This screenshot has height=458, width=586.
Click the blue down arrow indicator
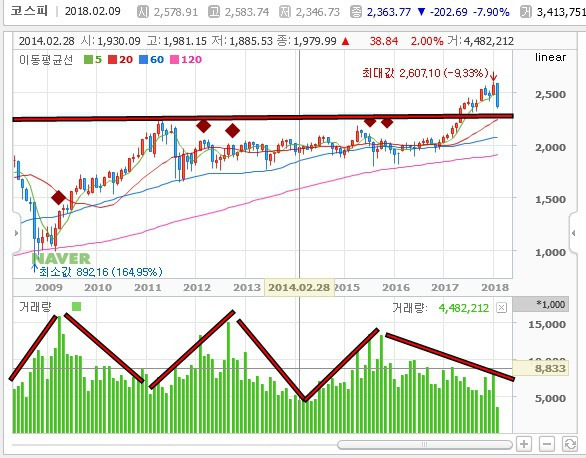point(421,12)
